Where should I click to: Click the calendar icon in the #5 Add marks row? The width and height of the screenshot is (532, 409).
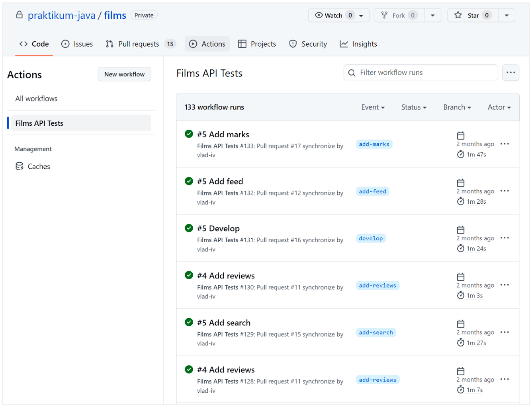tap(461, 136)
